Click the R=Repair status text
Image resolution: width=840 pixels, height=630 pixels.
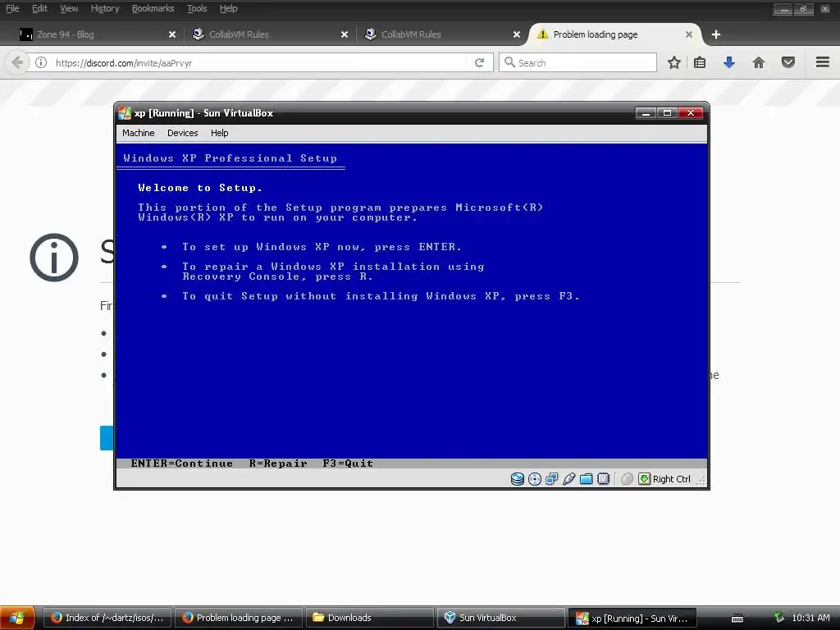[x=278, y=463]
